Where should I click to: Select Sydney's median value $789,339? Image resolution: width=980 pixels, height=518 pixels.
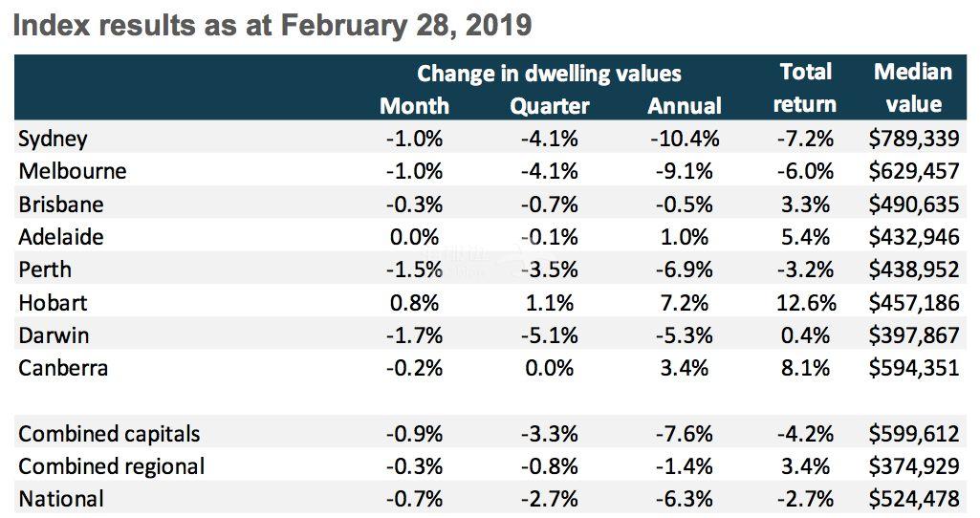(x=913, y=139)
